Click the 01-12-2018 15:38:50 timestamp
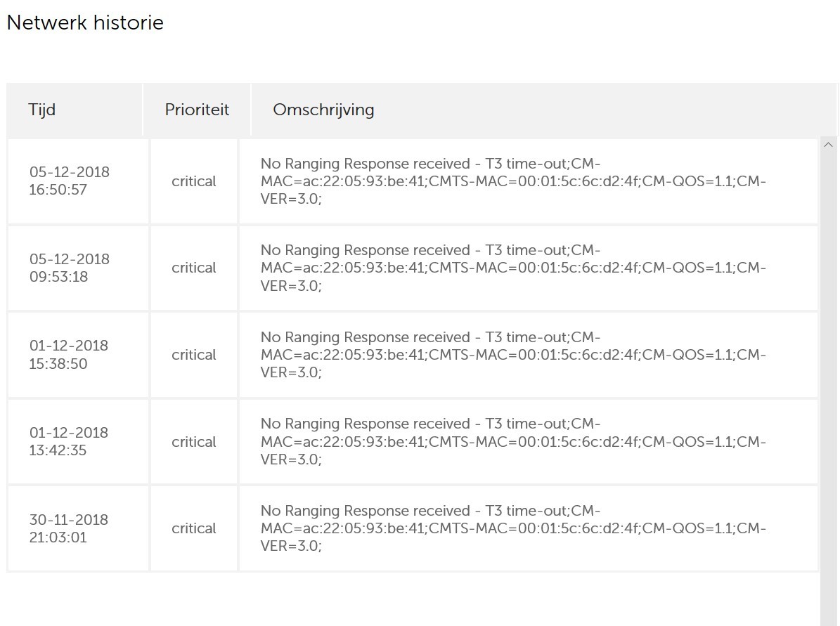The height and width of the screenshot is (626, 840). (69, 355)
